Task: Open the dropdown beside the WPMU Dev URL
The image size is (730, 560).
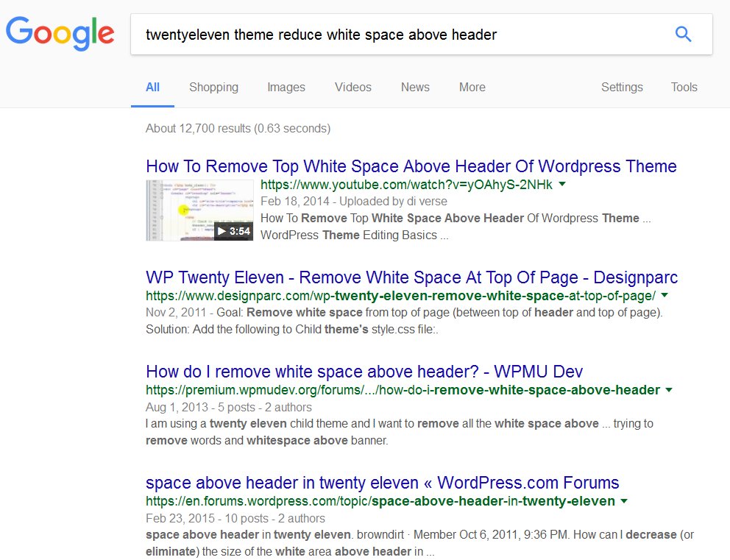Action: (x=668, y=390)
